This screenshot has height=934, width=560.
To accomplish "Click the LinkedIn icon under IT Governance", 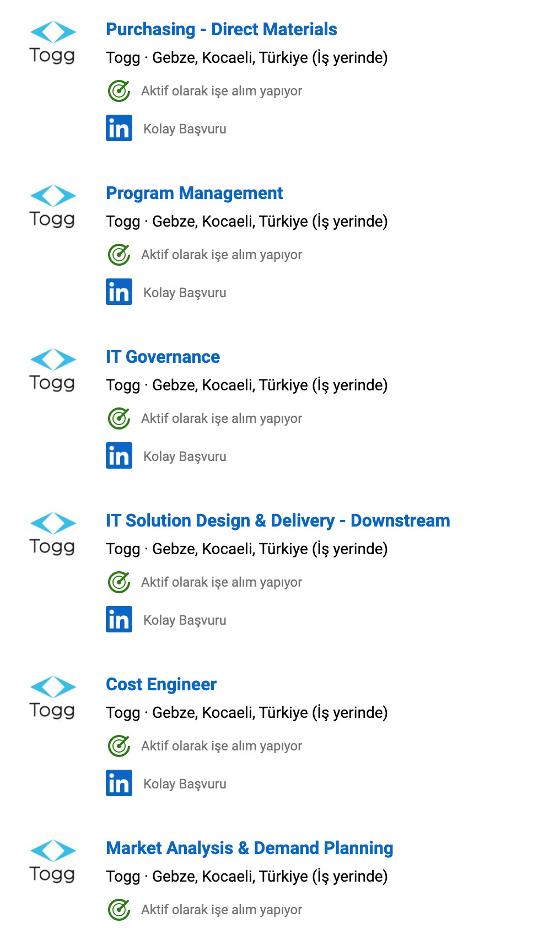I will pos(119,455).
